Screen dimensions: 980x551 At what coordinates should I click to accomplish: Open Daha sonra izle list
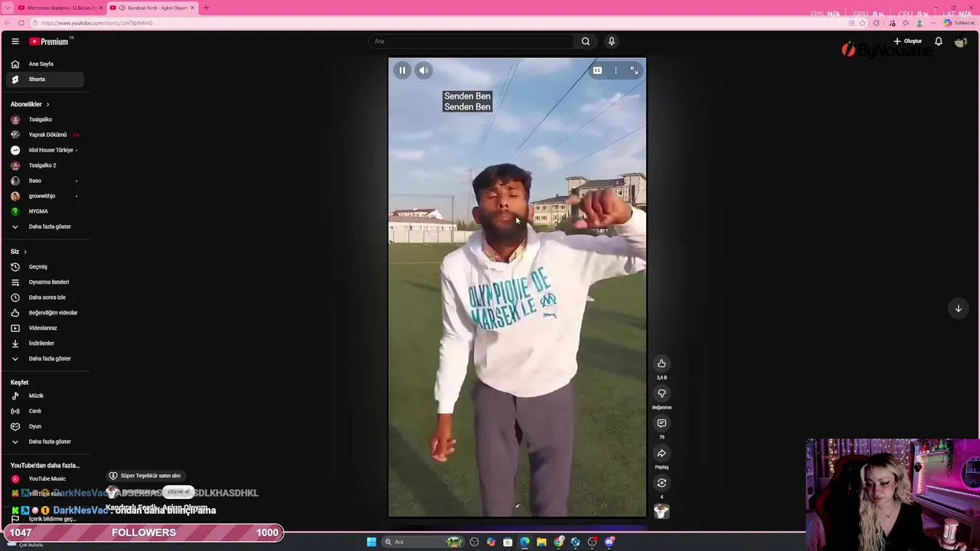tap(44, 298)
